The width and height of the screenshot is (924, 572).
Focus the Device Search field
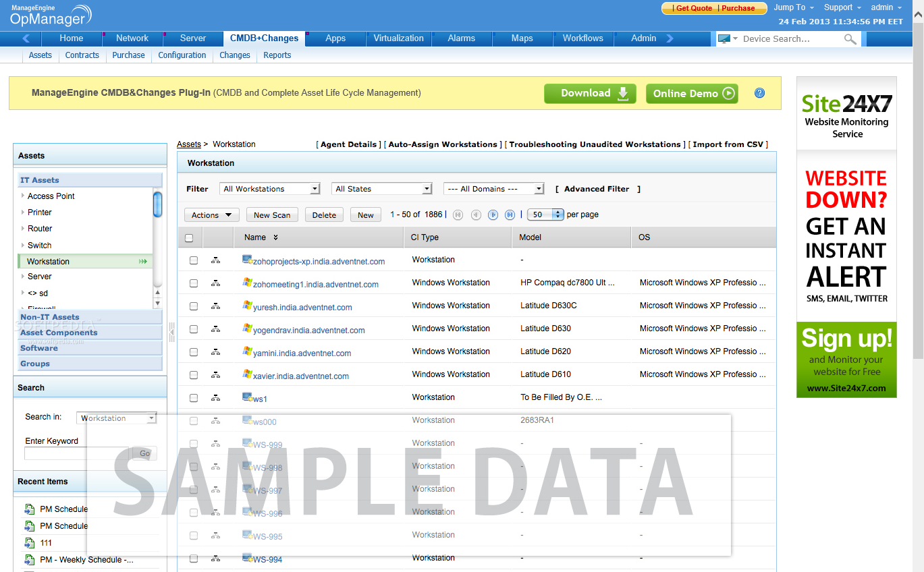pyautogui.click(x=791, y=39)
